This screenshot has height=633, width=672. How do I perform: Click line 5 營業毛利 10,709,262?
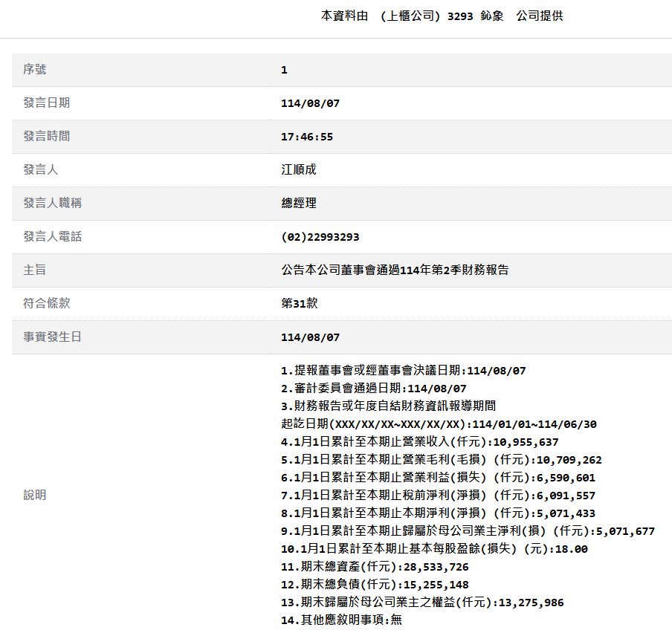tap(442, 460)
